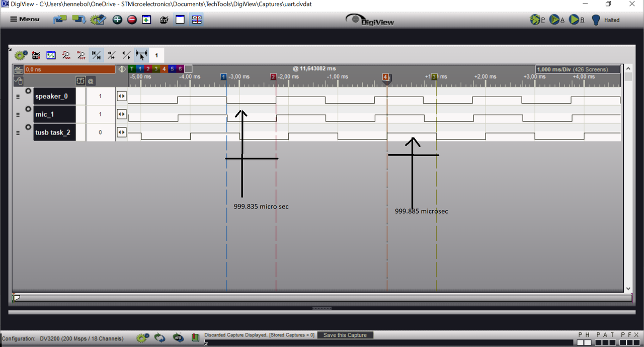Open the tusb task_2 row handle menu
This screenshot has width=644, height=347.
point(18,132)
